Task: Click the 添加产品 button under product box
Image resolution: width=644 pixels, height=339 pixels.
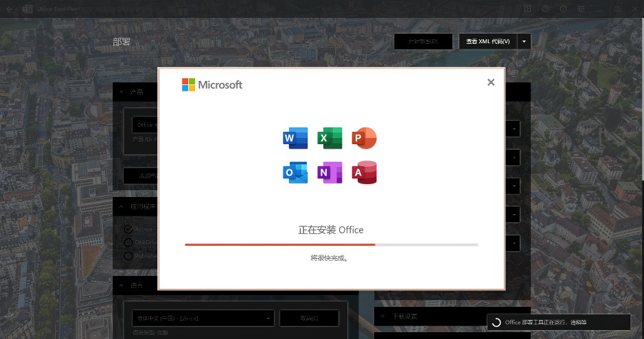Action: (141, 176)
